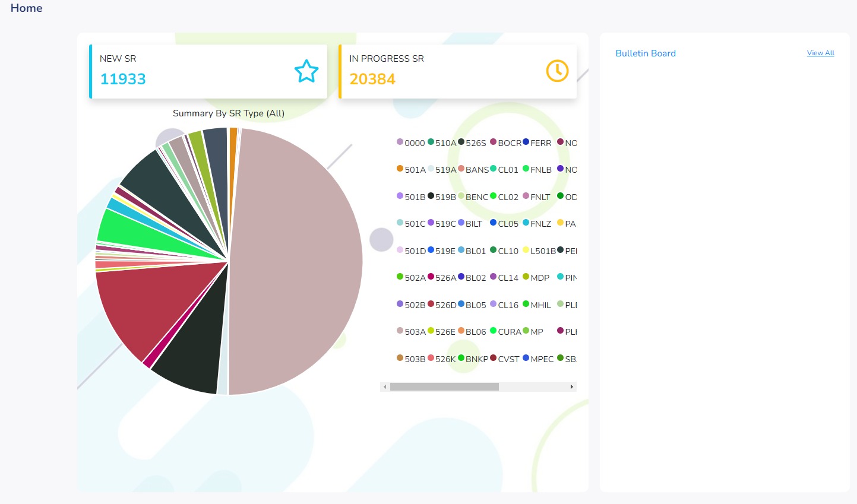The height and width of the screenshot is (504, 857).
Task: Click the legend scrollbar right arrow
Action: (x=572, y=386)
